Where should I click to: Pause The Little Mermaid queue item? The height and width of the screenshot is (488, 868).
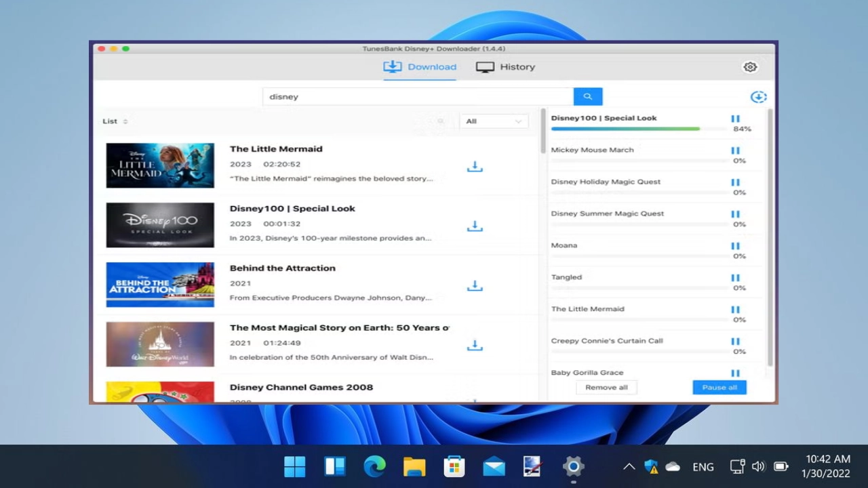click(x=735, y=310)
